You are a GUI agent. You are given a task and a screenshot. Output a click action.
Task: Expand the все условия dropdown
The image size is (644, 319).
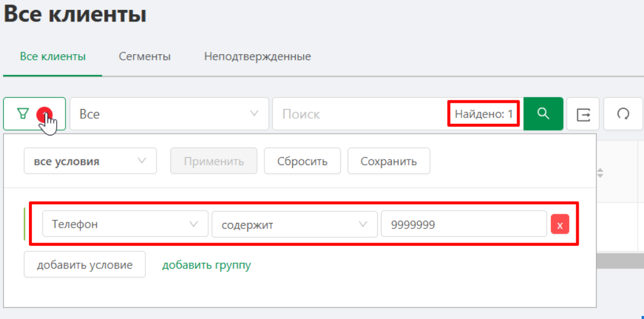click(91, 161)
